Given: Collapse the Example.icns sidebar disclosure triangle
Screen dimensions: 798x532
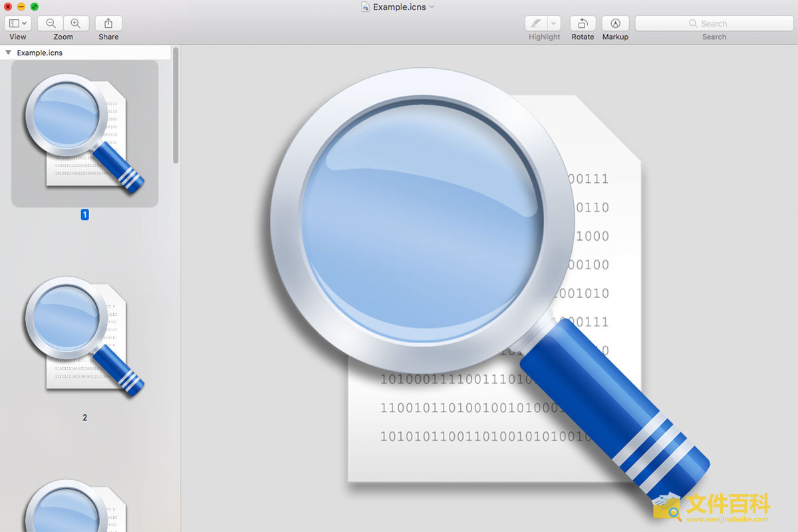Looking at the screenshot, I should click(x=8, y=53).
